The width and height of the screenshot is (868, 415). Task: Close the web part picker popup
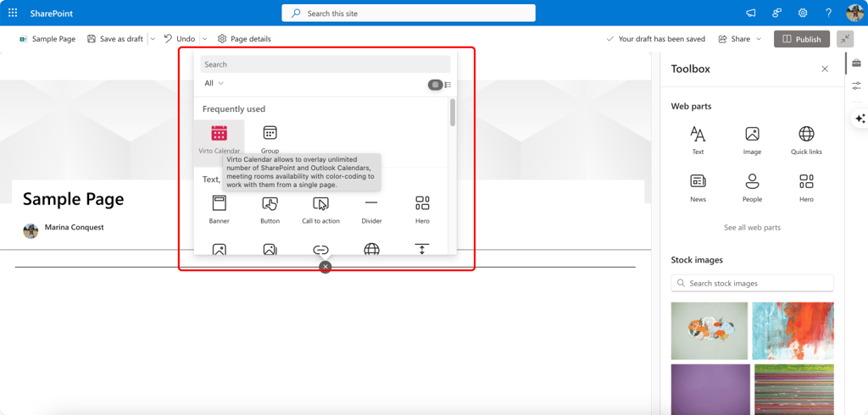[x=325, y=267]
